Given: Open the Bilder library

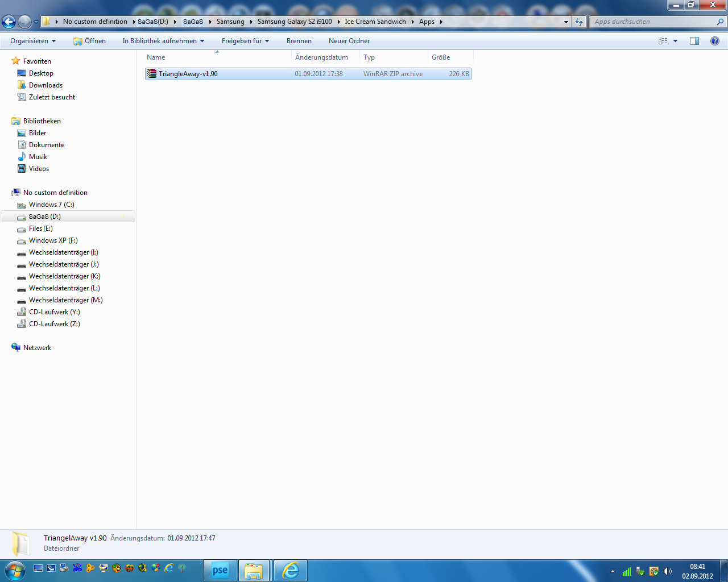Looking at the screenshot, I should point(38,133).
